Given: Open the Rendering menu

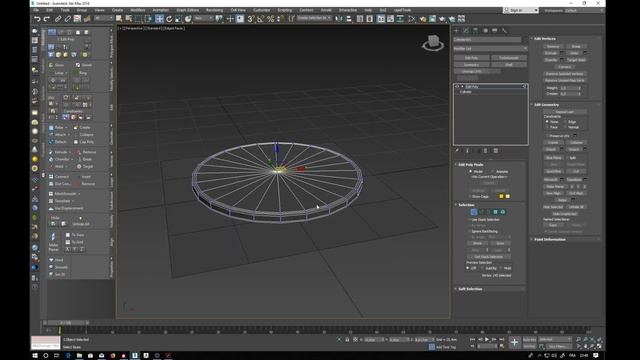Looking at the screenshot, I should [214, 10].
